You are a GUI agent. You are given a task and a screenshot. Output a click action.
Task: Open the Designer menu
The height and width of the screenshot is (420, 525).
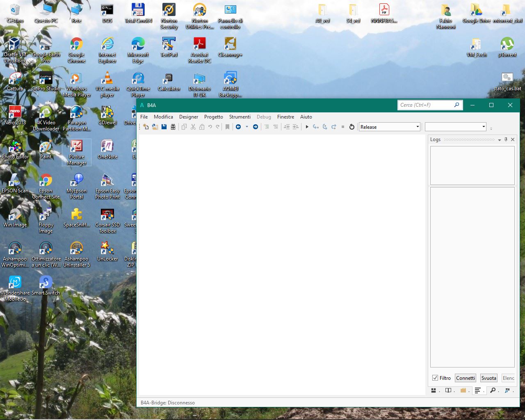[x=189, y=117]
